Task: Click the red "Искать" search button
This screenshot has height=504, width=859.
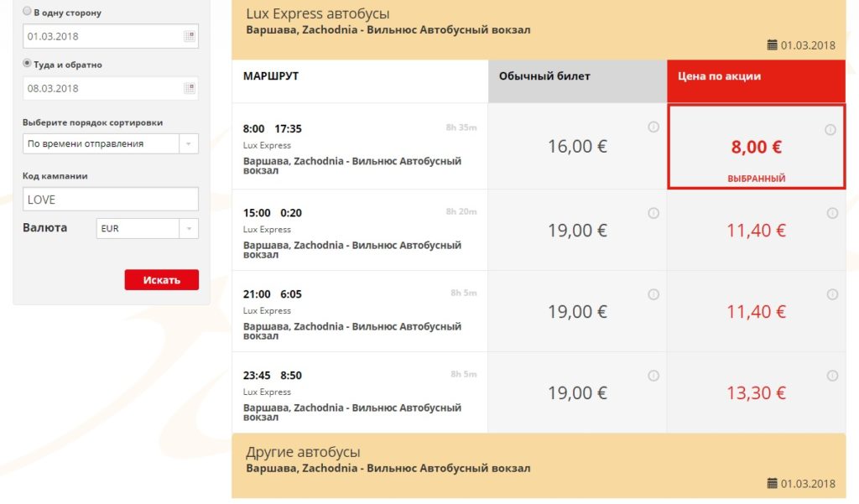Action: point(161,279)
